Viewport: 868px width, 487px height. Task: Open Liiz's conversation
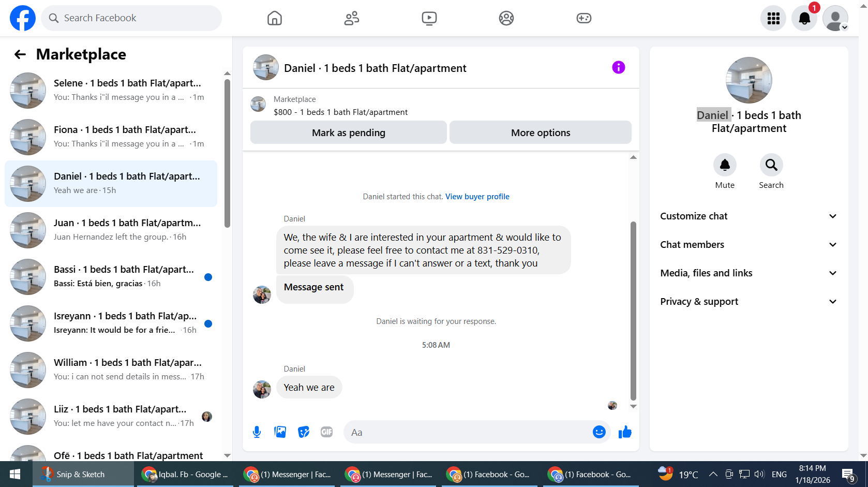click(111, 417)
